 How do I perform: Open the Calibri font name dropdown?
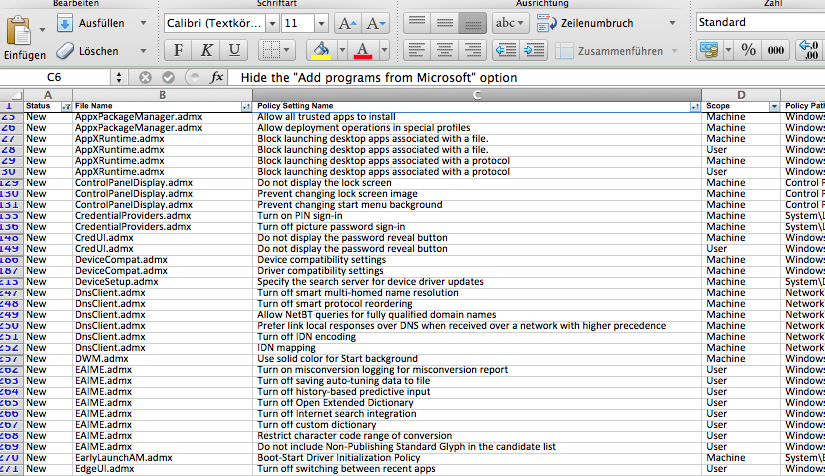pyautogui.click(x=272, y=24)
